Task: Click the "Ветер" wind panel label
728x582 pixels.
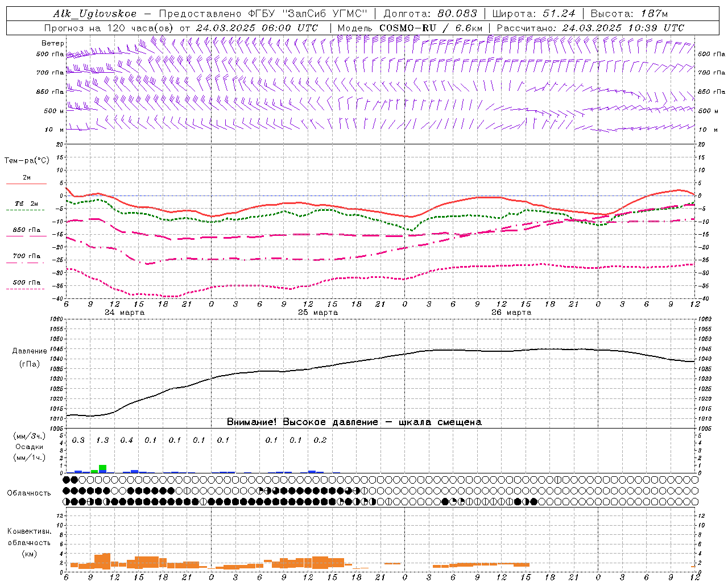Action: [x=53, y=43]
